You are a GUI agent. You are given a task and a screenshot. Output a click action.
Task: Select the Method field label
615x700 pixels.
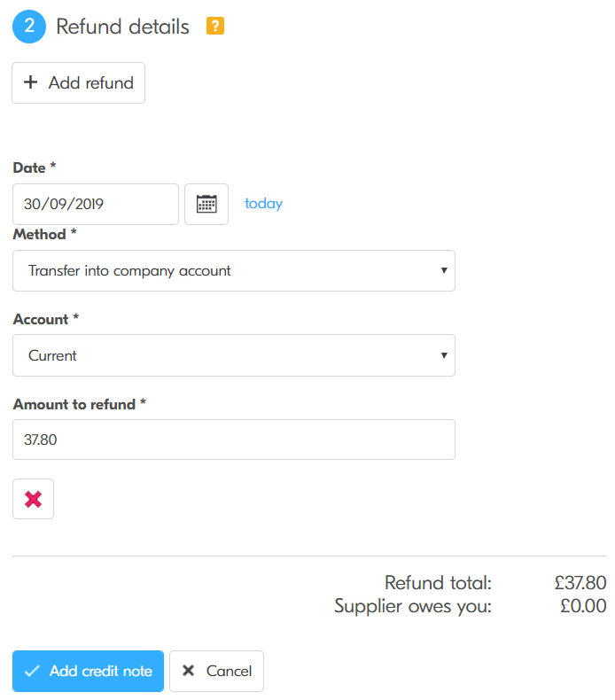[44, 235]
